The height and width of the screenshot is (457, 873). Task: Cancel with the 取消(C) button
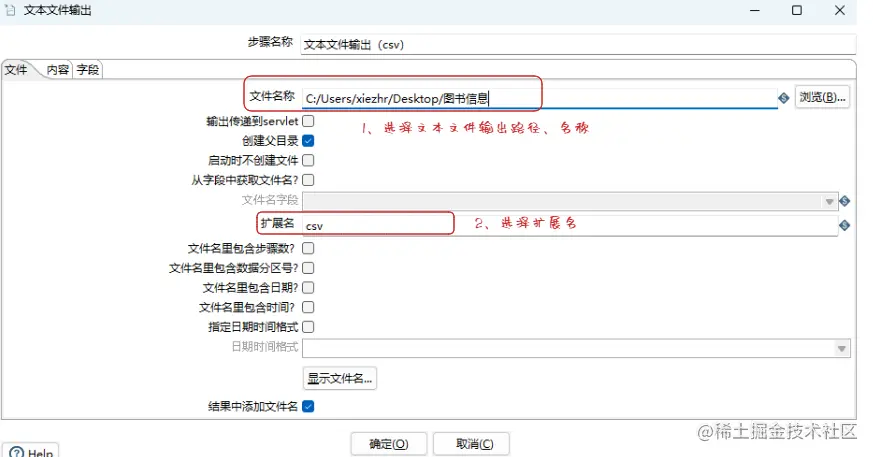tap(471, 444)
